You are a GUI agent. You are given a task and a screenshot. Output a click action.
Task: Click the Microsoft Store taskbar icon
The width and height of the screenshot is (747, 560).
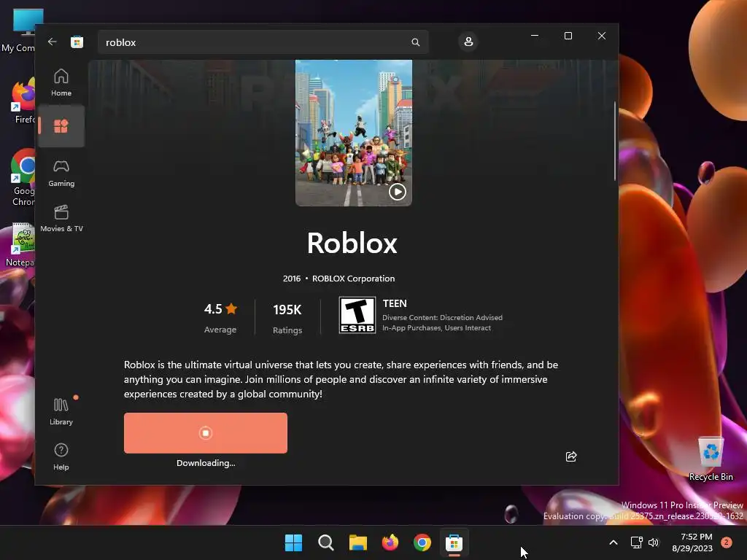pos(454,542)
